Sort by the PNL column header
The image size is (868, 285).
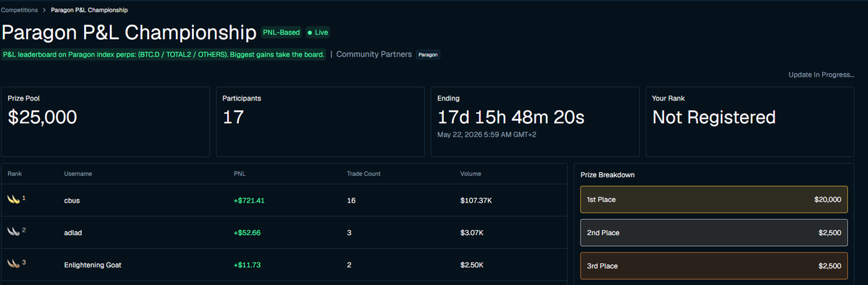(240, 174)
